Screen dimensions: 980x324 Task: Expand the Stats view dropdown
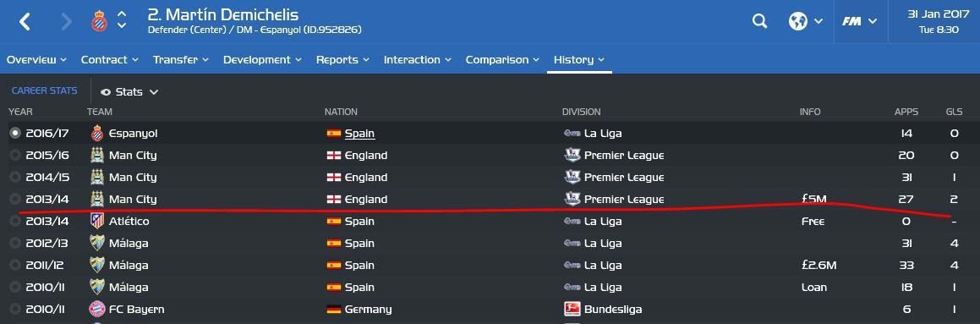(x=129, y=92)
